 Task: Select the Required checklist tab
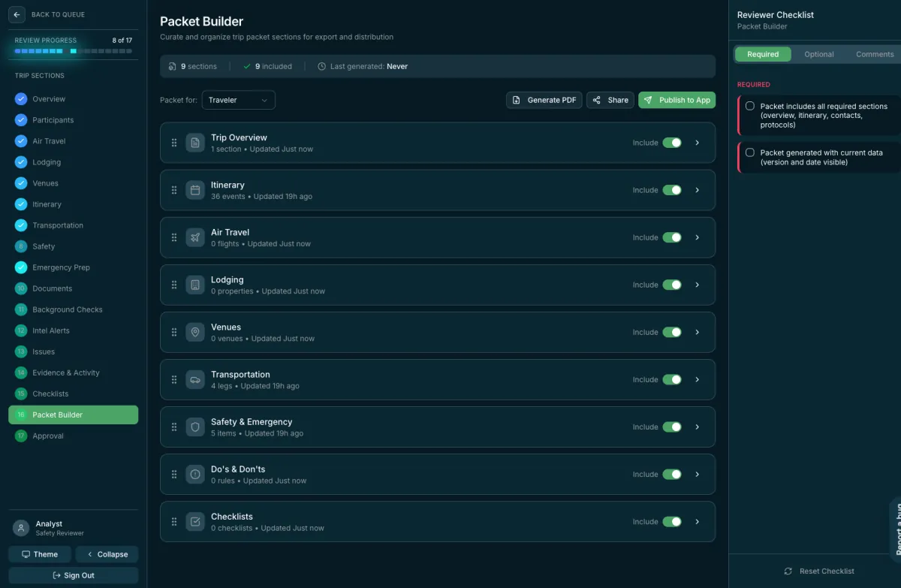(763, 54)
